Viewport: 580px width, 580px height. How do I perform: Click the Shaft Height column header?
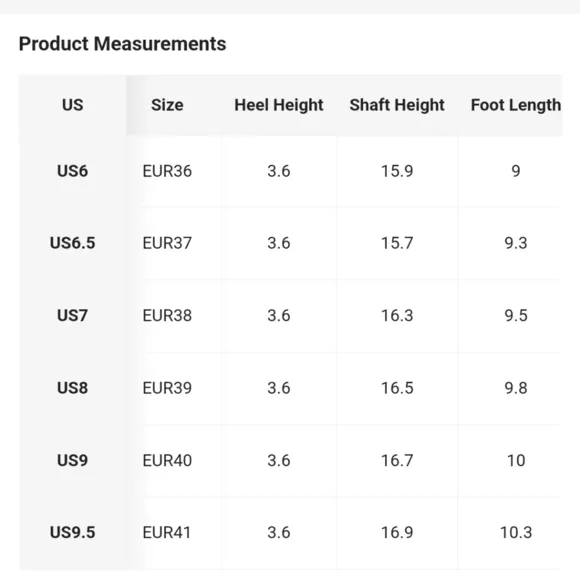click(397, 105)
